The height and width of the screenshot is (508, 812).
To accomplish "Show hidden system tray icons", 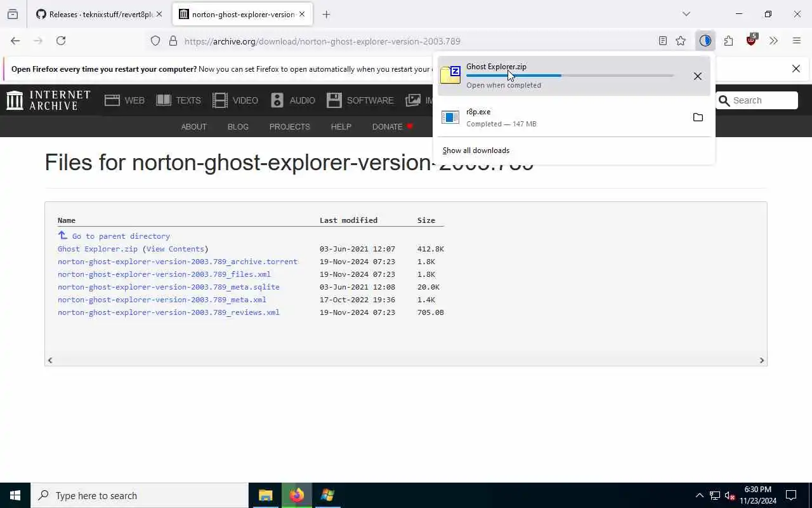I will [x=699, y=495].
